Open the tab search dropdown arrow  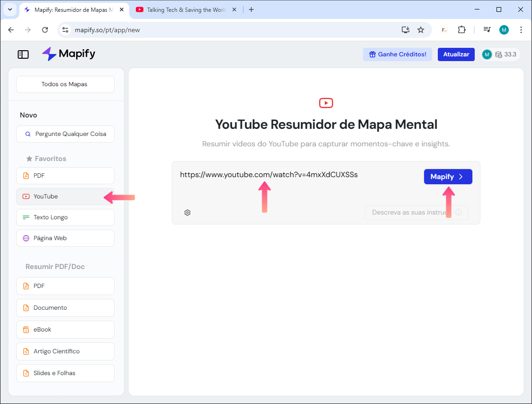click(x=10, y=9)
